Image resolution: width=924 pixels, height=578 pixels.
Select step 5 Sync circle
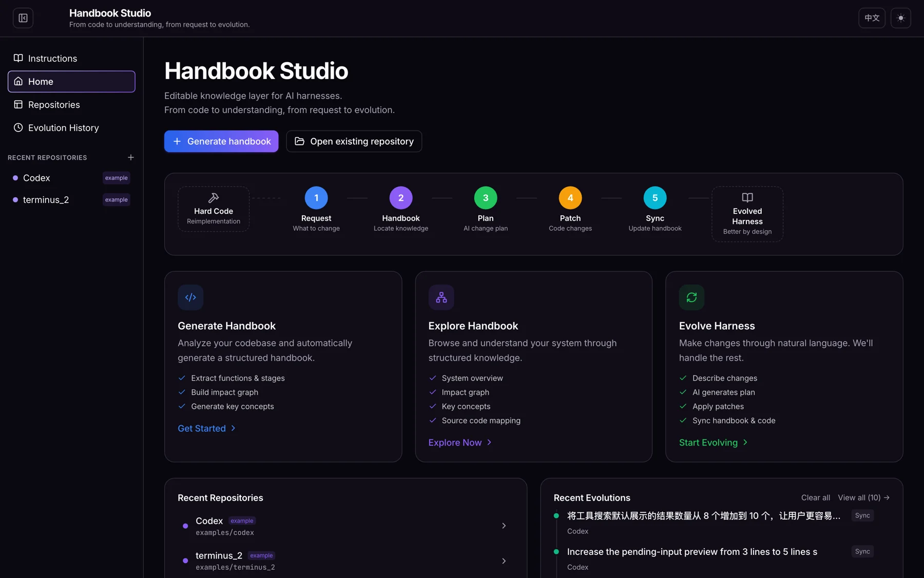coord(655,198)
